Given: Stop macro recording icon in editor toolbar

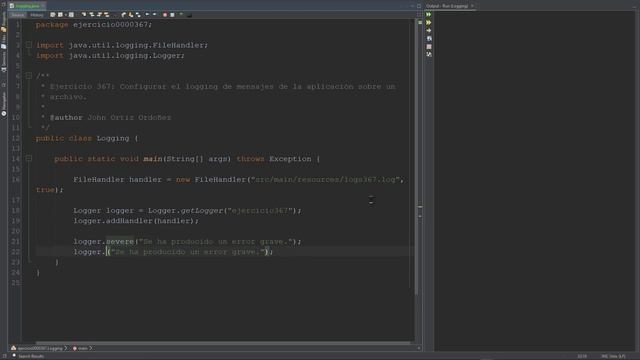Looking at the screenshot, I should [172, 15].
